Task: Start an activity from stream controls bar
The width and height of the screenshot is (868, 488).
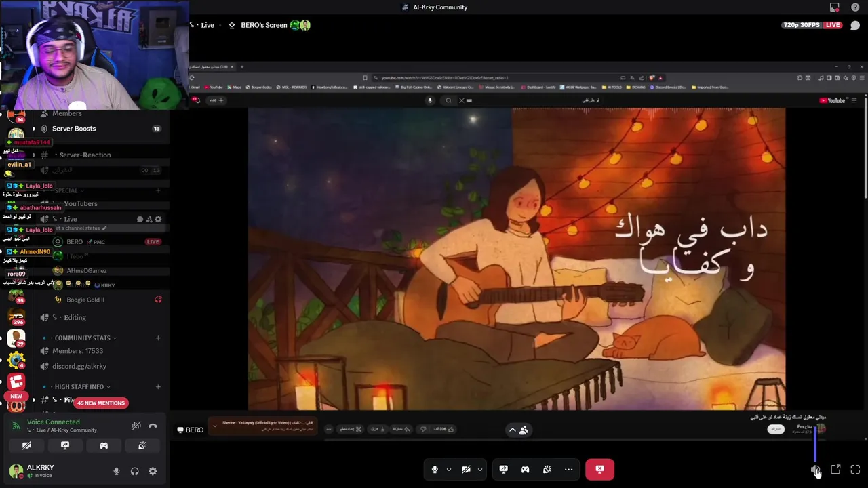Action: coord(525,469)
